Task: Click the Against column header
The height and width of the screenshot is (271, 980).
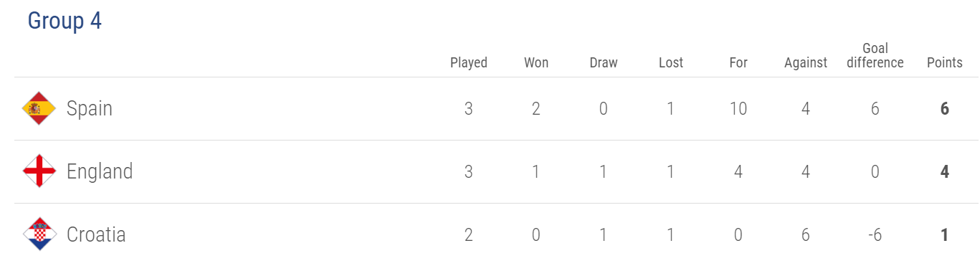Action: tap(806, 63)
